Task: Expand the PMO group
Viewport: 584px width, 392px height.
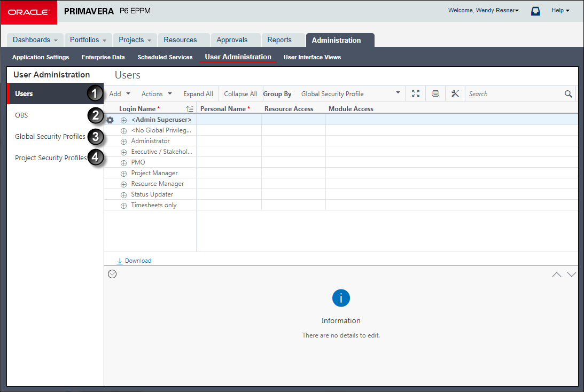Action: (x=123, y=163)
